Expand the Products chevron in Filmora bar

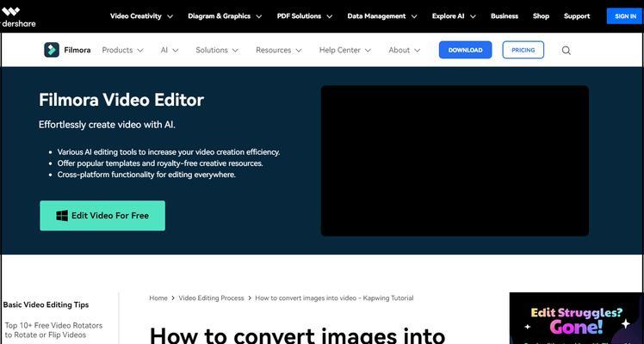(140, 51)
